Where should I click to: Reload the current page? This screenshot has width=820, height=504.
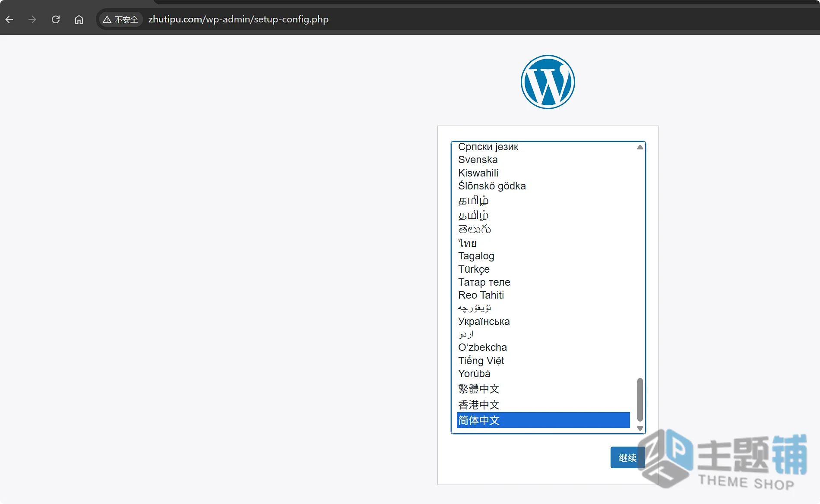(56, 19)
